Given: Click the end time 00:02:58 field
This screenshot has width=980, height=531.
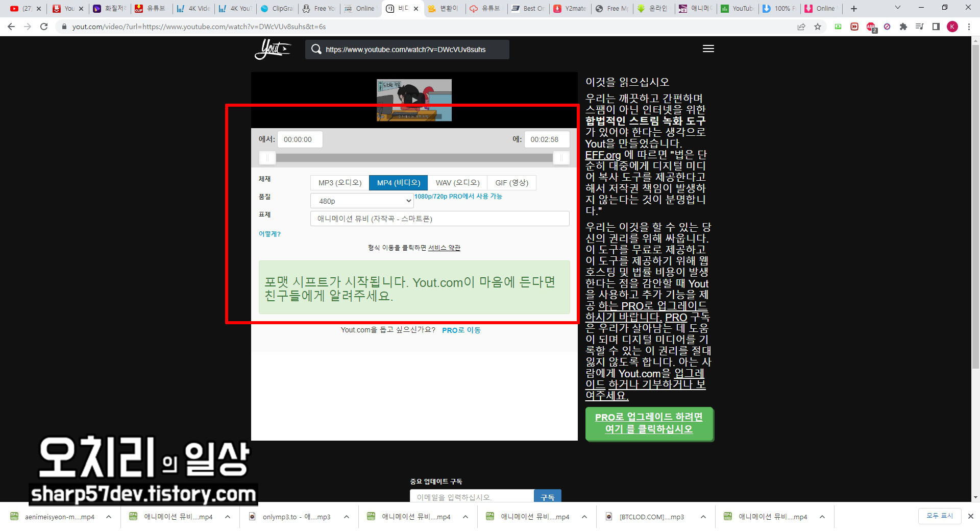Looking at the screenshot, I should [547, 139].
